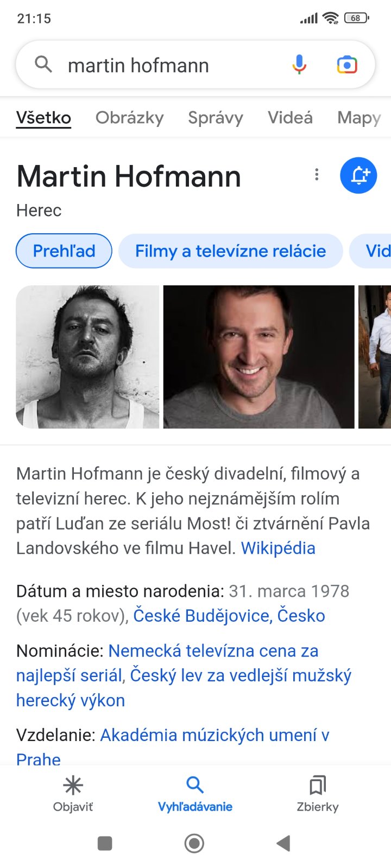Open the black-and-white portrait photo
The image size is (391, 868).
tap(87, 357)
